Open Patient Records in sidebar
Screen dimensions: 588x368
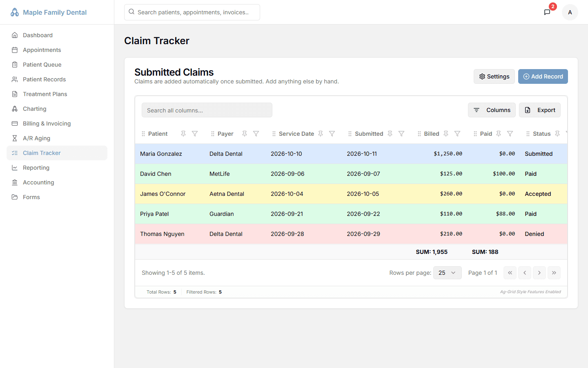pos(57,79)
